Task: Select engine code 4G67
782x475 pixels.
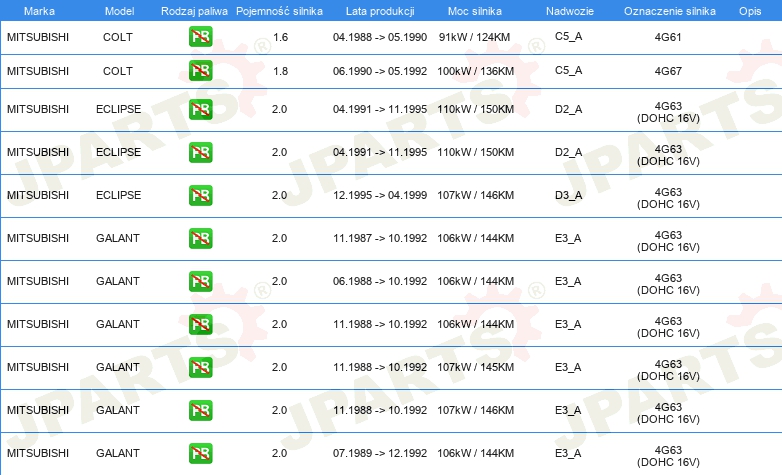Action: pyautogui.click(x=668, y=71)
